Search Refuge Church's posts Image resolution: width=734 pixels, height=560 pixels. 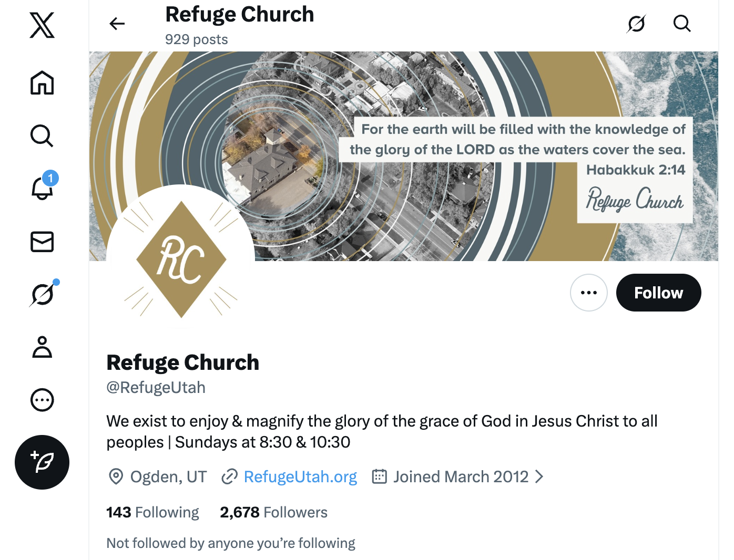tap(682, 24)
